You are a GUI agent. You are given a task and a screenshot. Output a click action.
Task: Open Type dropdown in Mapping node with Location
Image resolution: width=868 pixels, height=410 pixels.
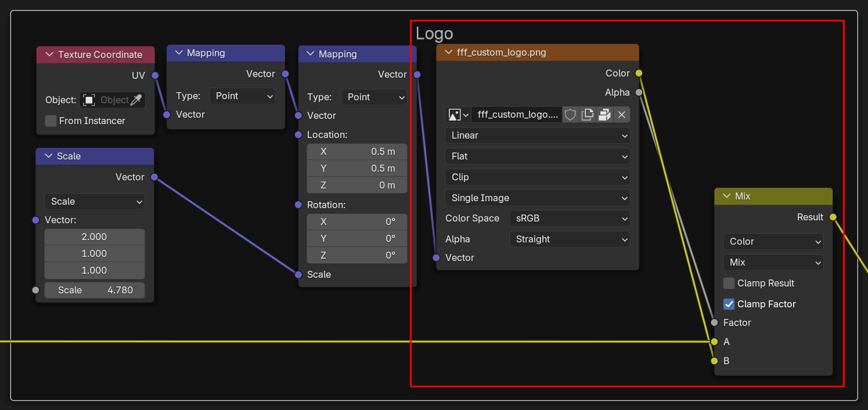pyautogui.click(x=374, y=97)
